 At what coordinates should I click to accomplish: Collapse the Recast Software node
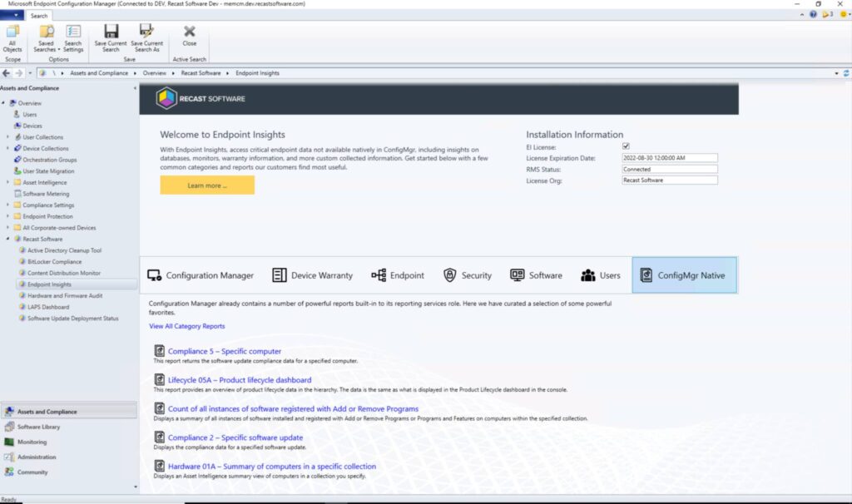pyautogui.click(x=7, y=239)
